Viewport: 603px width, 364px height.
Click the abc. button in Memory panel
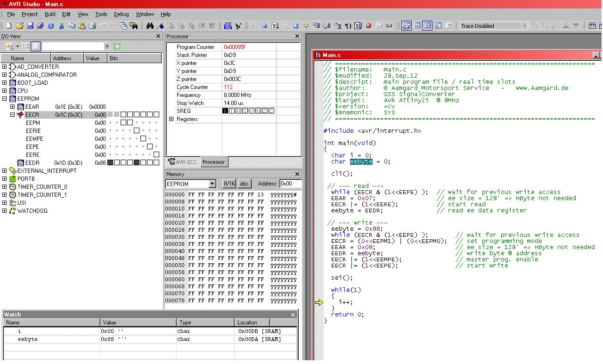coord(245,184)
